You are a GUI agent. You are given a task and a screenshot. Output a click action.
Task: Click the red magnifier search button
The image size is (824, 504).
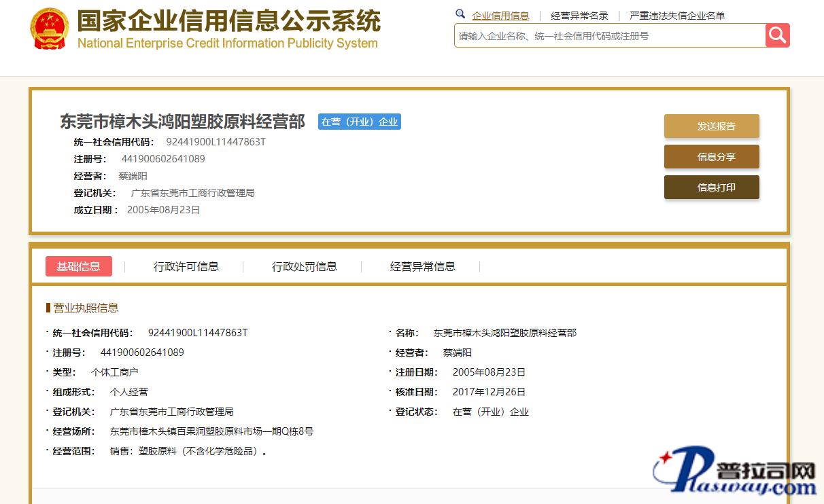pos(777,35)
